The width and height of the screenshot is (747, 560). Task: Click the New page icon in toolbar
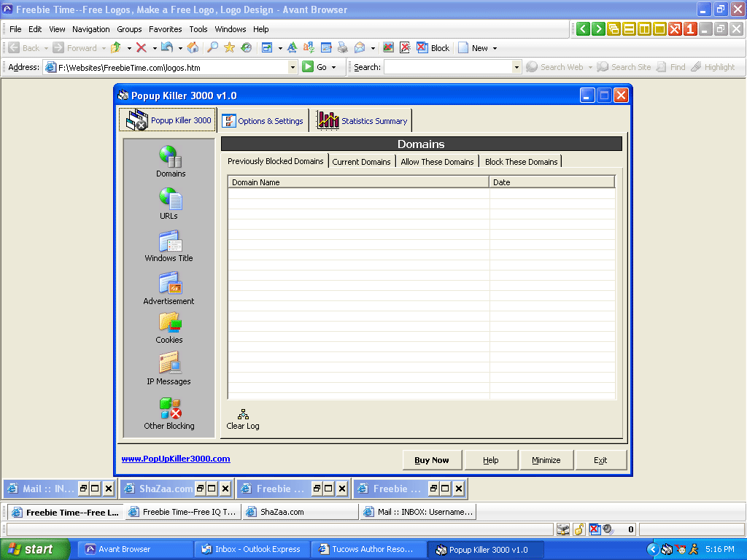[x=463, y=47]
